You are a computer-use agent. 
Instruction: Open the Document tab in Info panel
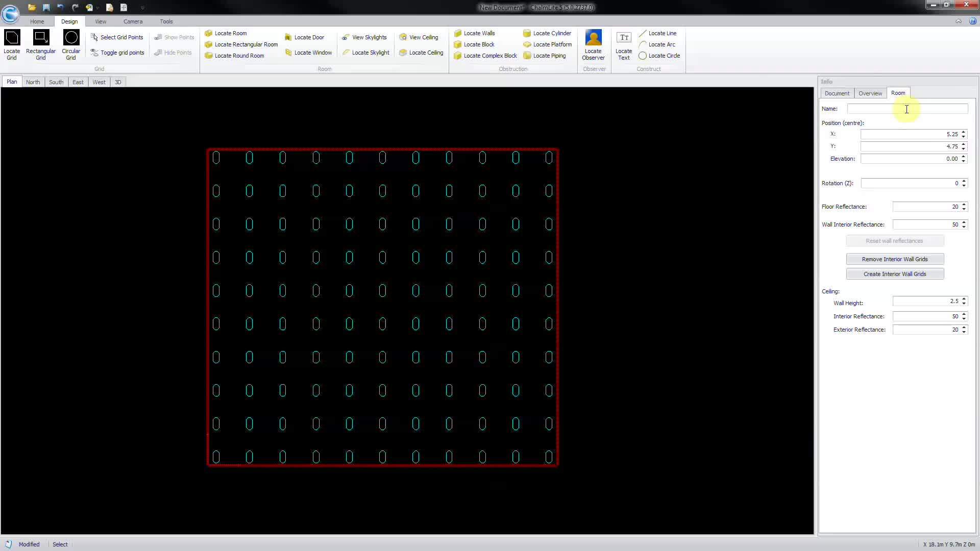click(x=837, y=93)
